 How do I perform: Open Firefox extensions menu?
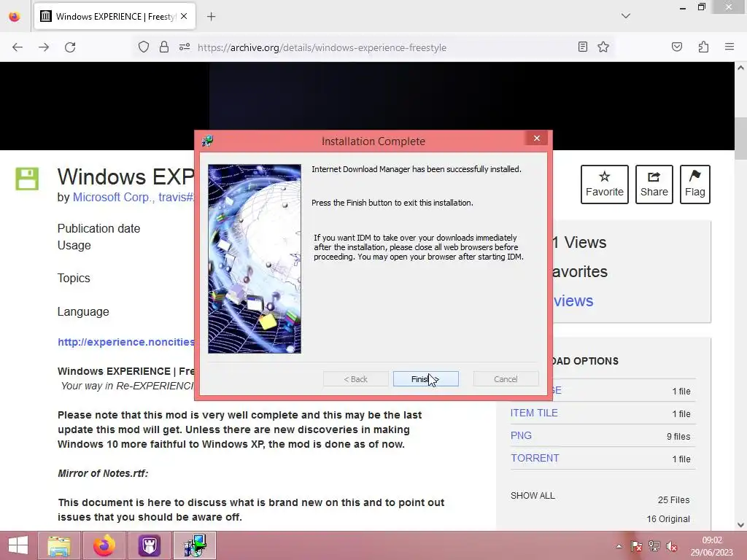tap(703, 47)
